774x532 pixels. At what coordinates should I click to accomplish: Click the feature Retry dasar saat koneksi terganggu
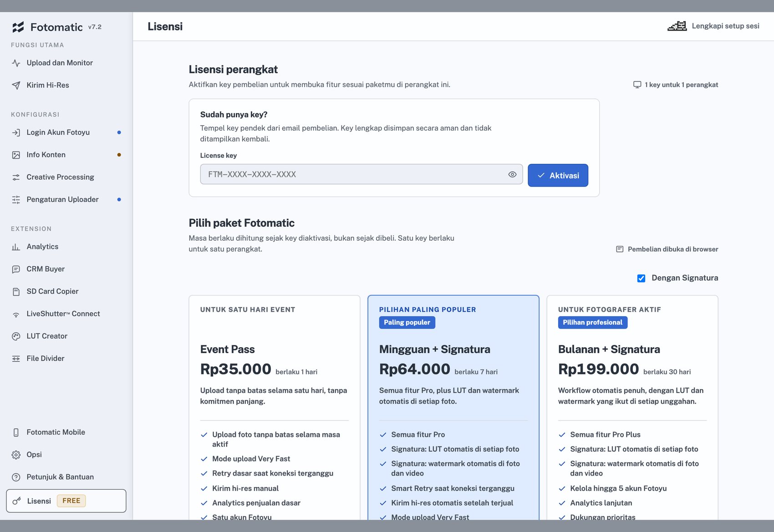click(x=273, y=473)
